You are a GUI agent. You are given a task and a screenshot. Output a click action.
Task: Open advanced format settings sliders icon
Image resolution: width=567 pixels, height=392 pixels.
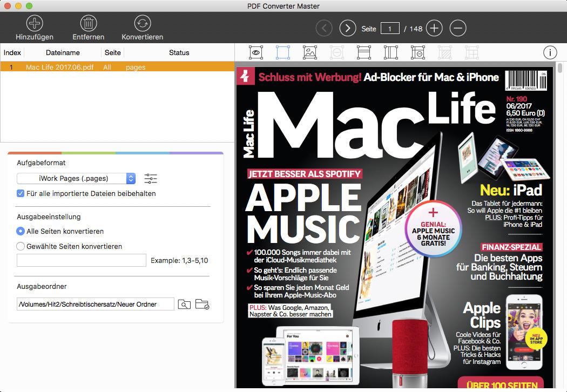click(x=151, y=178)
